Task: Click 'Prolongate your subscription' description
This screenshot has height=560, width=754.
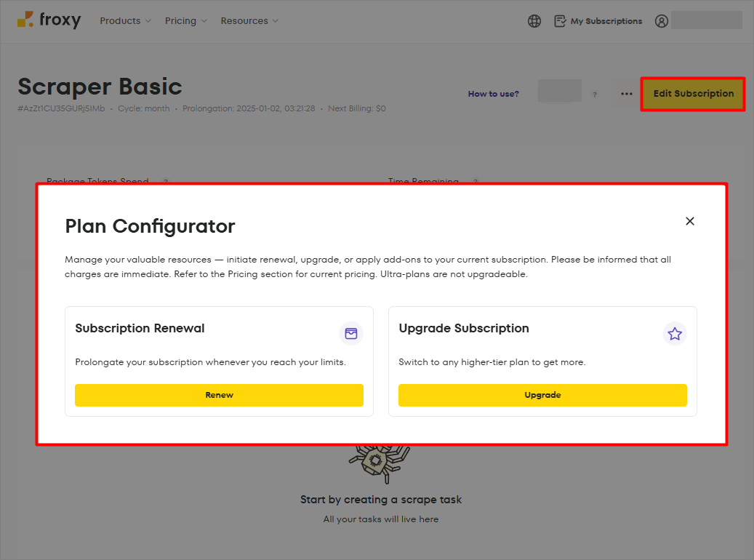Action: (210, 362)
